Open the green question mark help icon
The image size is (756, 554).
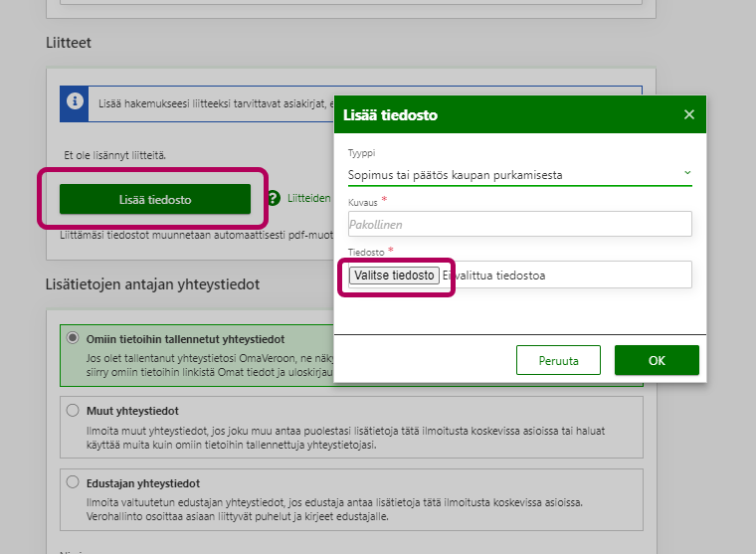point(274,198)
